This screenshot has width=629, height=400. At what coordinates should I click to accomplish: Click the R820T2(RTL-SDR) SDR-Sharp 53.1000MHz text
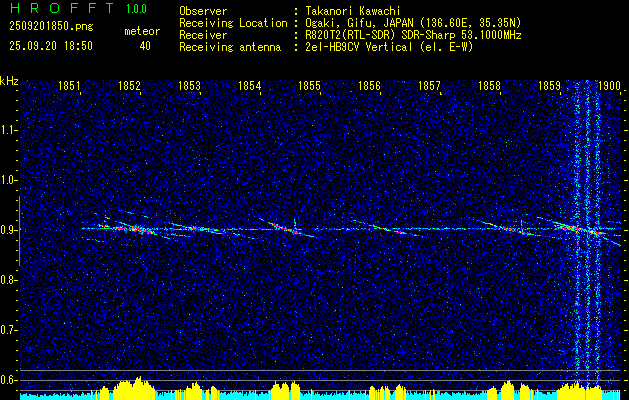[x=413, y=35]
